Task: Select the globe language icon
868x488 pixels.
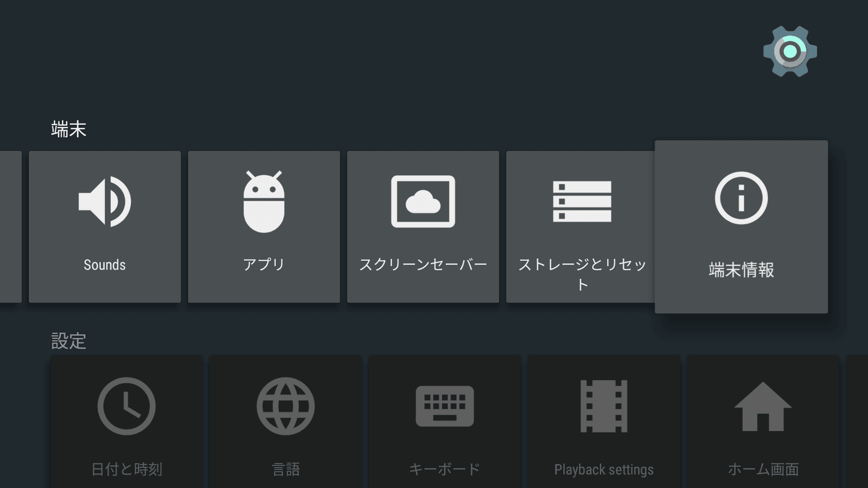Action: pyautogui.click(x=285, y=406)
